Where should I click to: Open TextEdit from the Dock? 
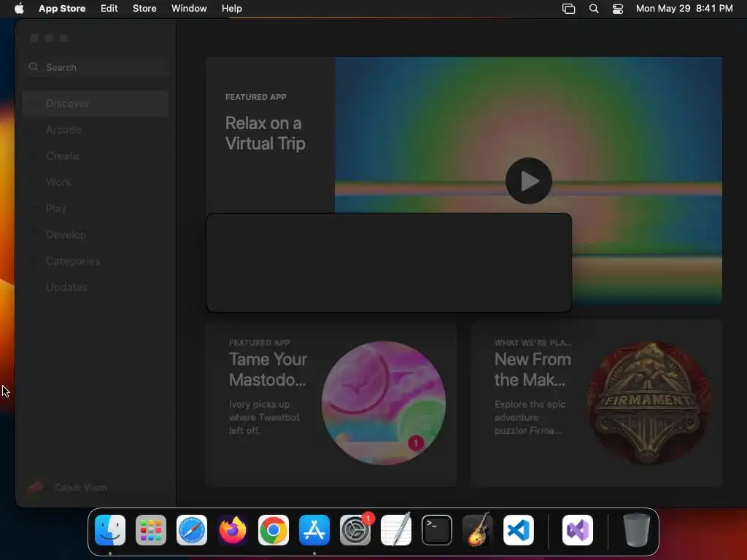396,530
